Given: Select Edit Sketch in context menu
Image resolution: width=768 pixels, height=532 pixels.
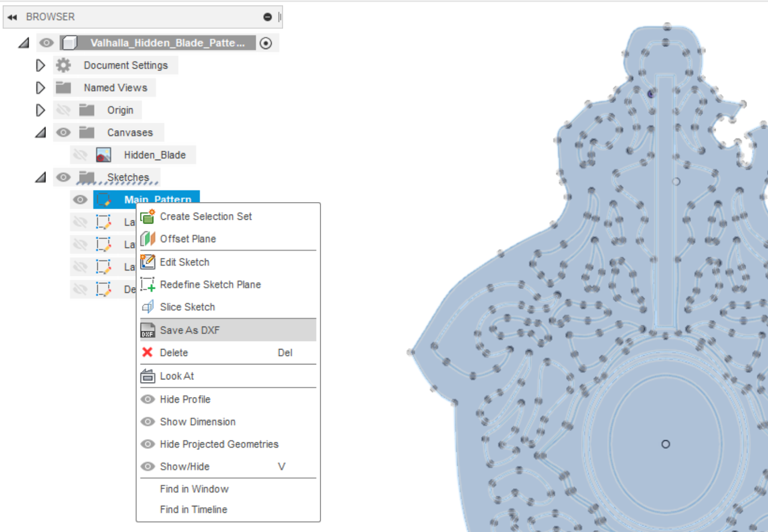Looking at the screenshot, I should (x=228, y=262).
